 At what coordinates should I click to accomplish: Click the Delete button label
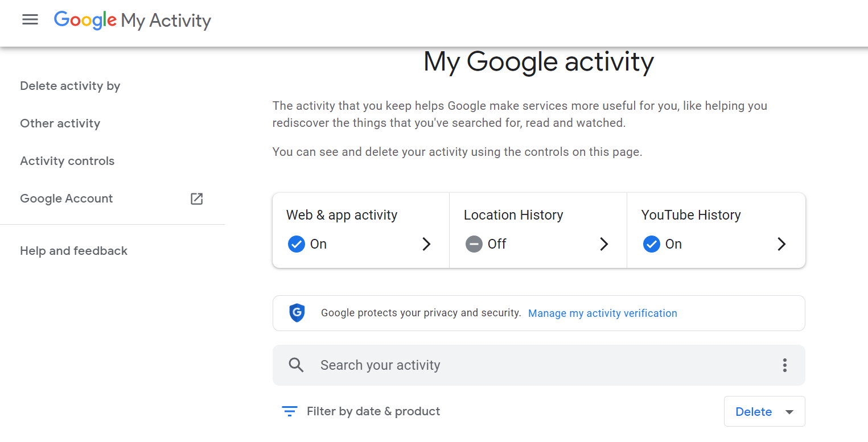coord(754,412)
